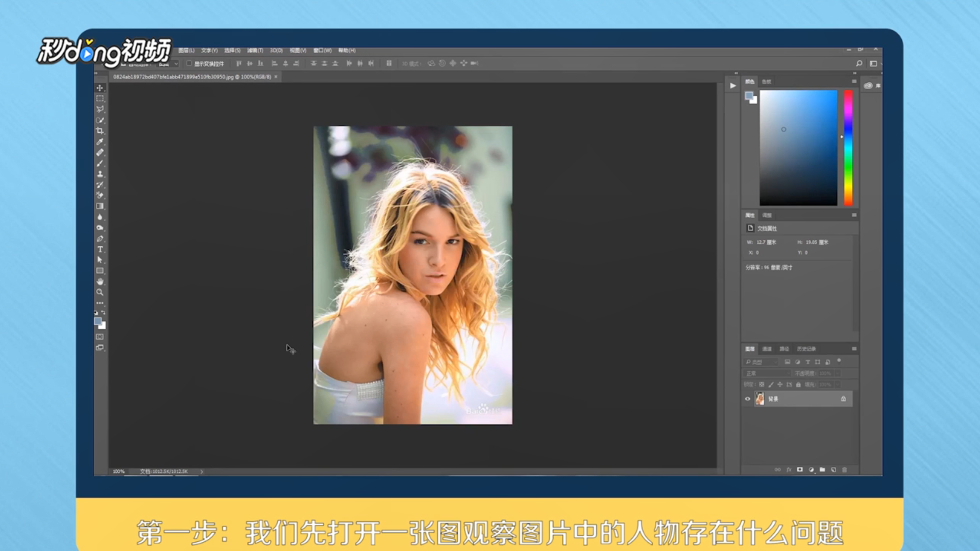
Task: Create a new layer group folder
Action: pyautogui.click(x=822, y=470)
